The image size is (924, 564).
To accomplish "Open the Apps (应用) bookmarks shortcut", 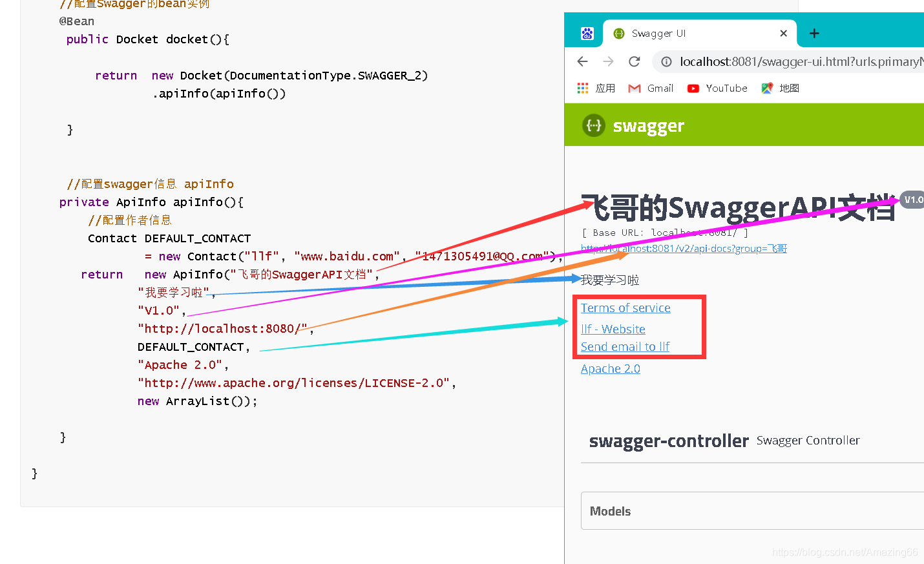I will click(x=596, y=88).
